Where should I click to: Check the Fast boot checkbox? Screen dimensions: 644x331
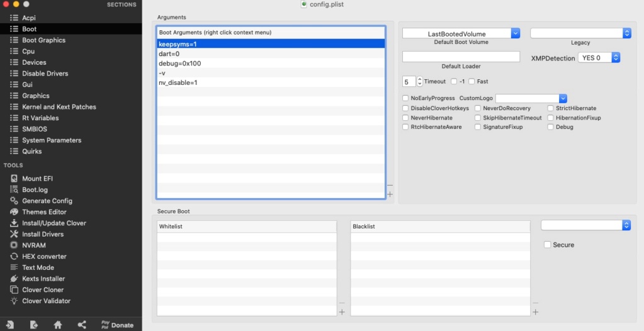pyautogui.click(x=472, y=81)
